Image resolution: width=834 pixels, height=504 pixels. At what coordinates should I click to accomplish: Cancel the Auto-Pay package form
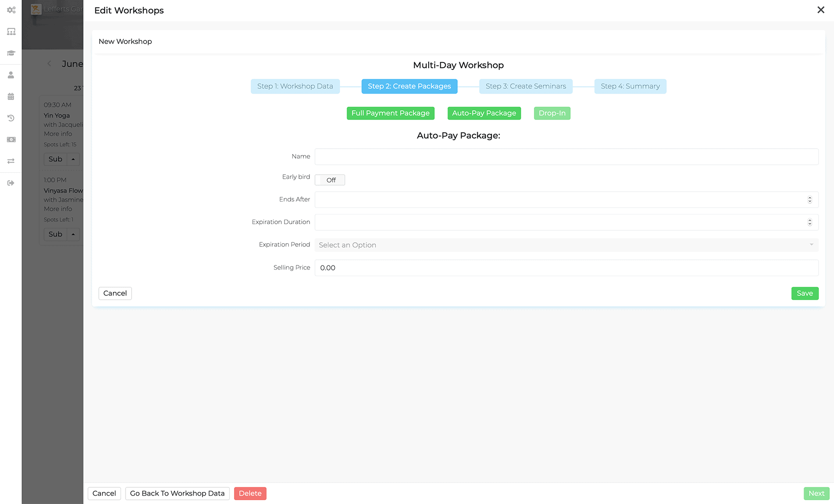115,293
